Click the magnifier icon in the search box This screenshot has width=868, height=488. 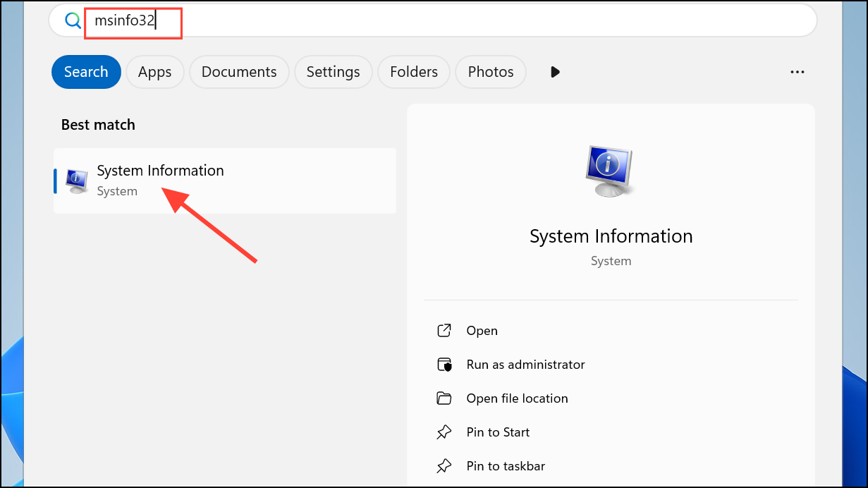click(73, 20)
